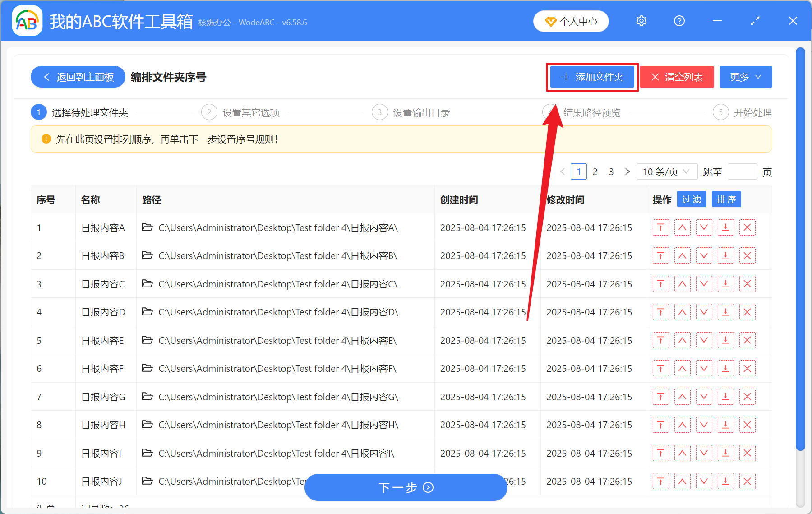Move 日报内容D to the bottom
The width and height of the screenshot is (812, 514).
point(725,312)
